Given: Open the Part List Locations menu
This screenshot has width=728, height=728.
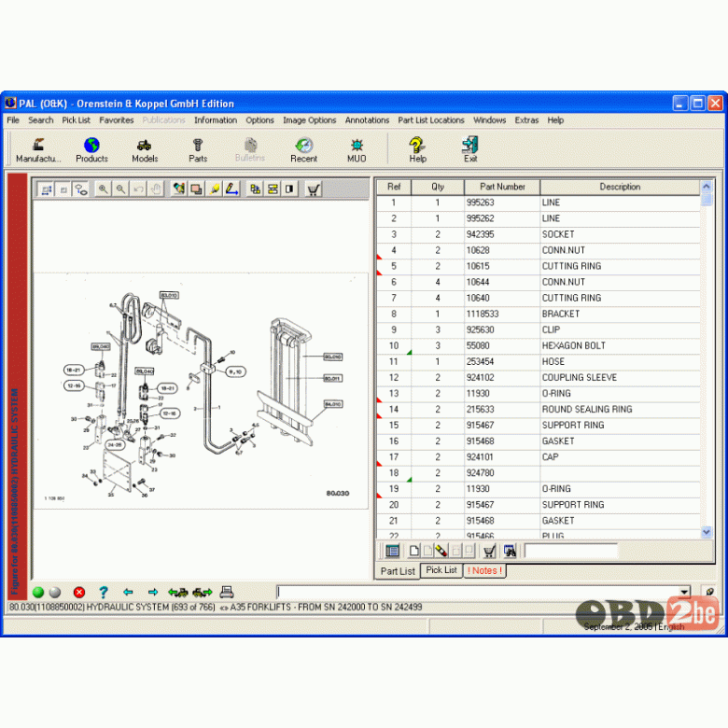Looking at the screenshot, I should (431, 120).
